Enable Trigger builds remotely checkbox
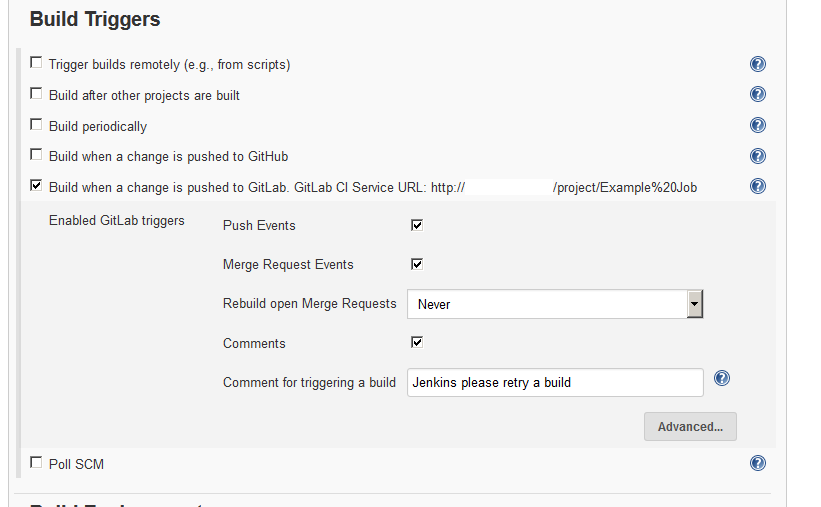 (x=36, y=63)
